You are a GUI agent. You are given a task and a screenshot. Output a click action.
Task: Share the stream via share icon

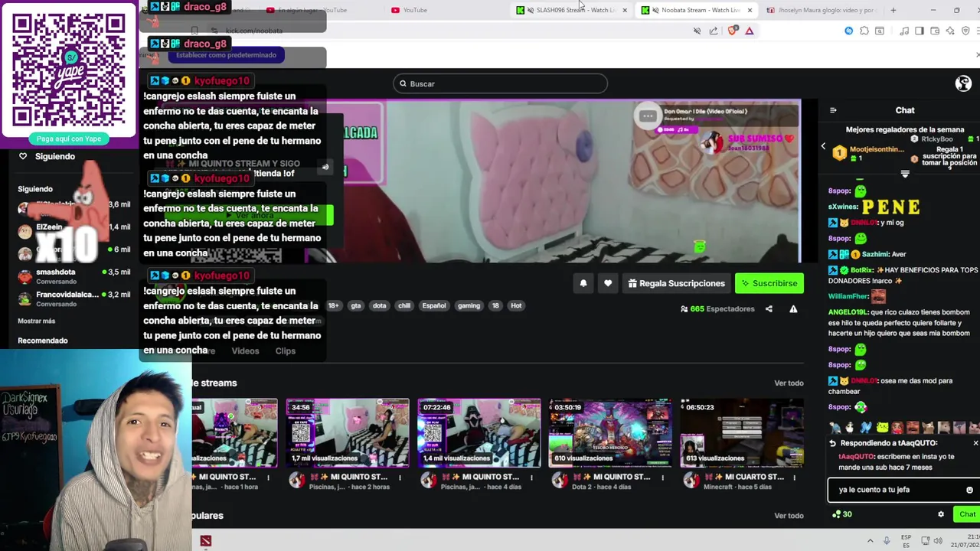coord(769,308)
